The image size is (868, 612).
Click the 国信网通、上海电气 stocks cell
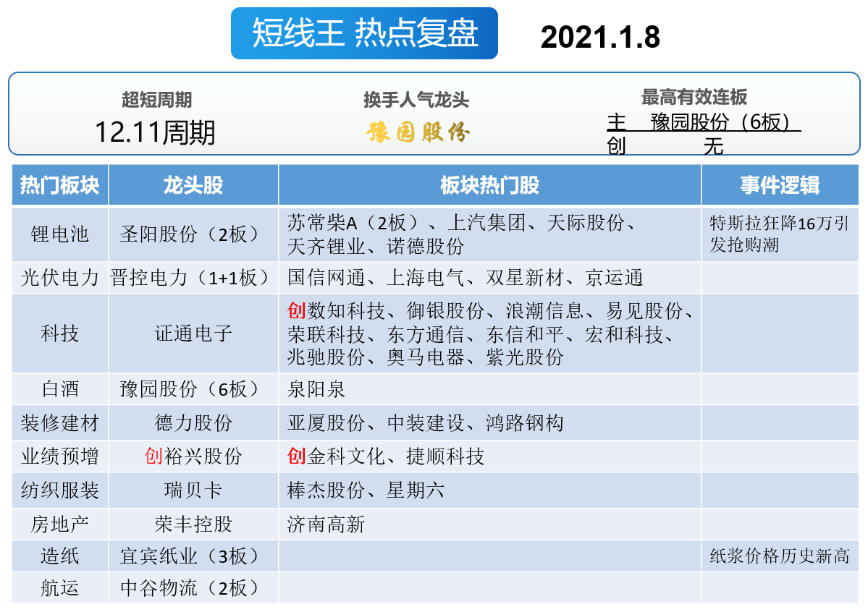[x=490, y=278]
